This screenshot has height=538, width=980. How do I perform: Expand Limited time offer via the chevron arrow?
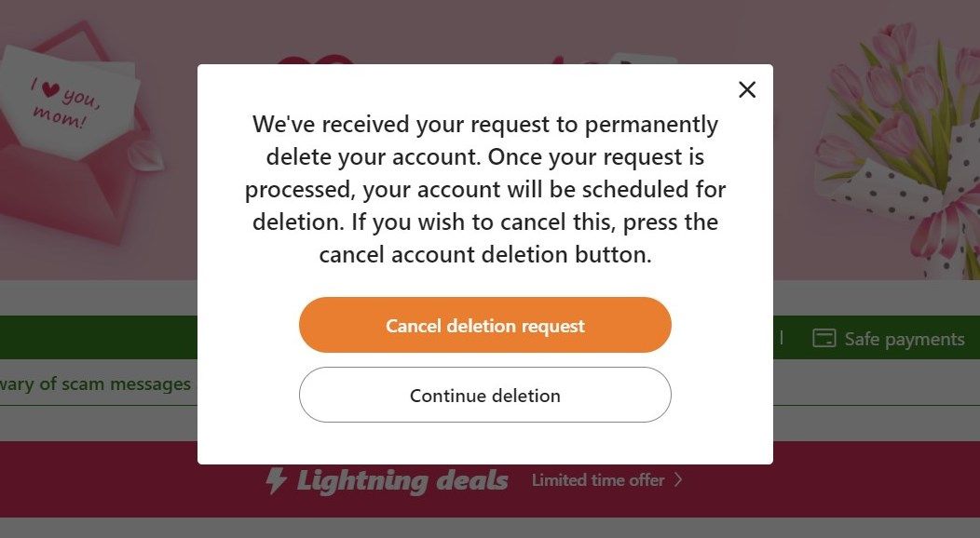(679, 480)
